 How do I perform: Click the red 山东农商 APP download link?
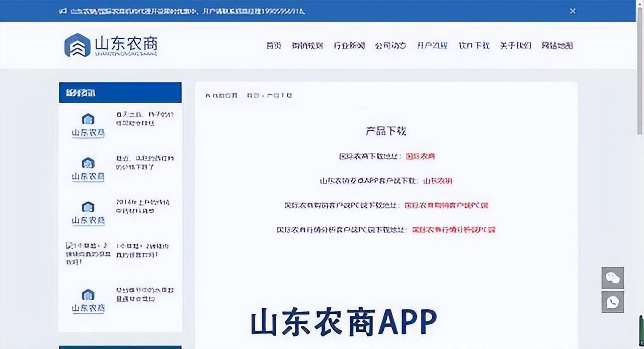pos(437,181)
